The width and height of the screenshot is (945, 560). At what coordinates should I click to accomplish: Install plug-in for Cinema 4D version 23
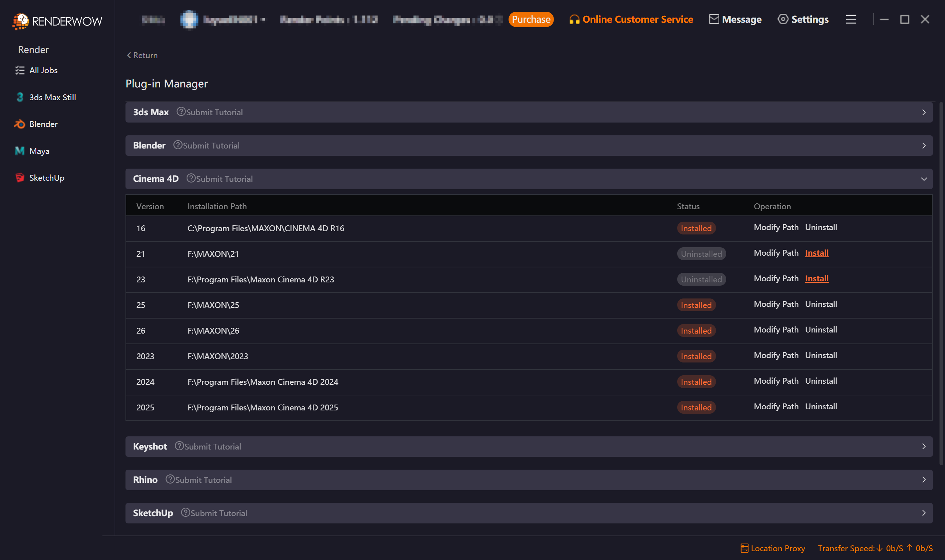[x=817, y=278]
